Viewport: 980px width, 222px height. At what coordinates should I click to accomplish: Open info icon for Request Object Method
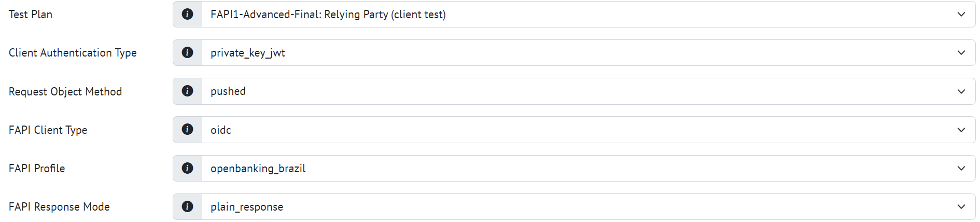(187, 91)
